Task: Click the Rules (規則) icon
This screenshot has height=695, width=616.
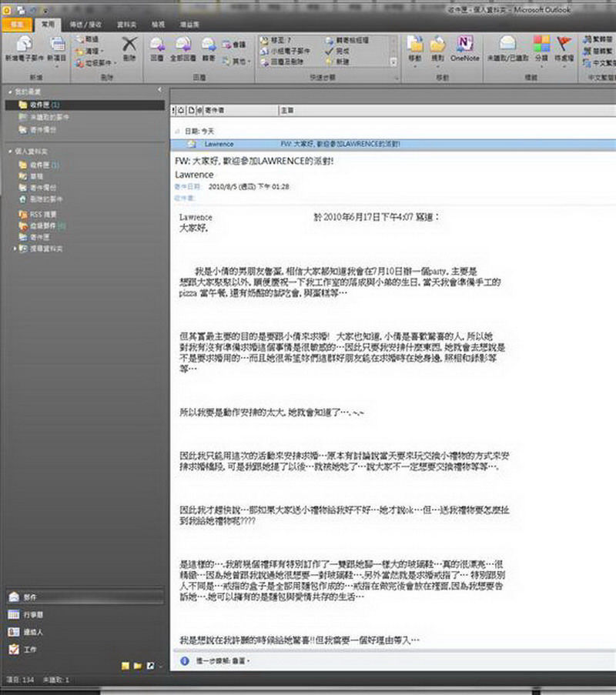Action: [x=437, y=45]
